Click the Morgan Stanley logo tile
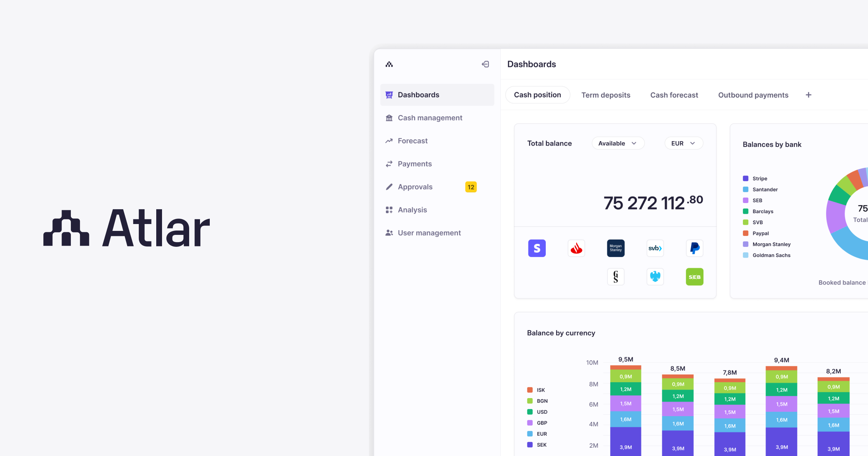Image resolution: width=868 pixels, height=456 pixels. (616, 248)
